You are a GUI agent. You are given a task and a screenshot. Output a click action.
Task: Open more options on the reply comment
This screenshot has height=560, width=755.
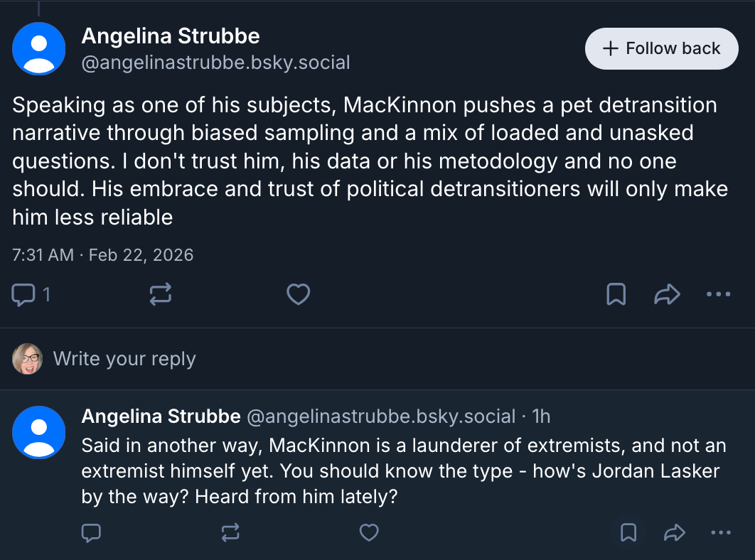(721, 532)
